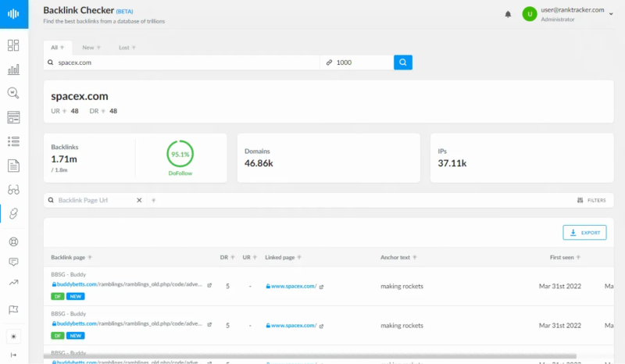This screenshot has height=364, width=625.
Task: Click the UR info pin icon
Action: tap(65, 111)
